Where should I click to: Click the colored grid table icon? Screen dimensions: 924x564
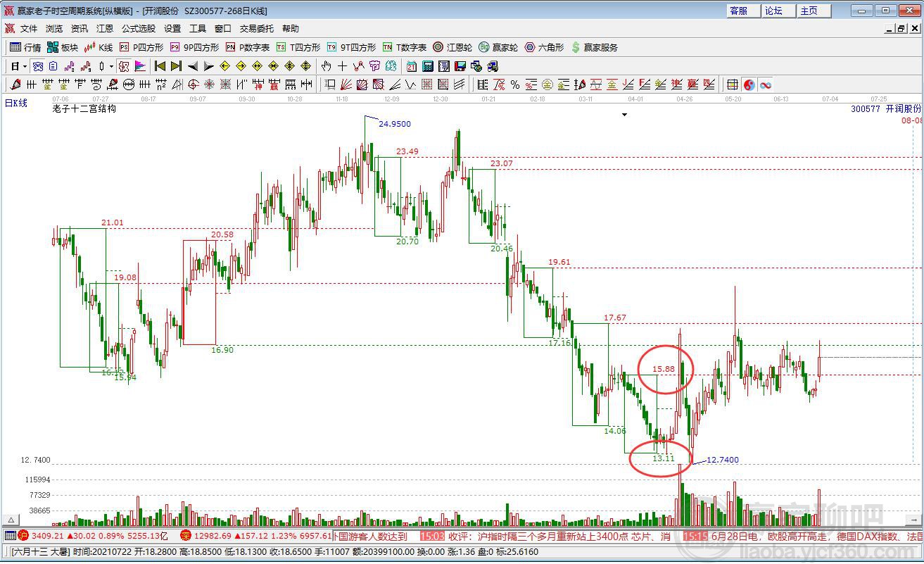click(x=733, y=84)
